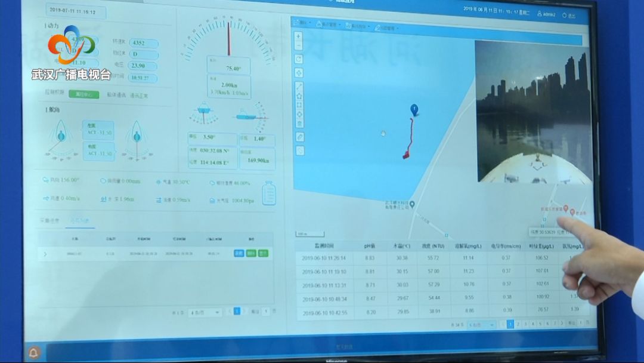Click the speed readout '2.00kn'
The width and height of the screenshot is (644, 363).
pos(229,85)
